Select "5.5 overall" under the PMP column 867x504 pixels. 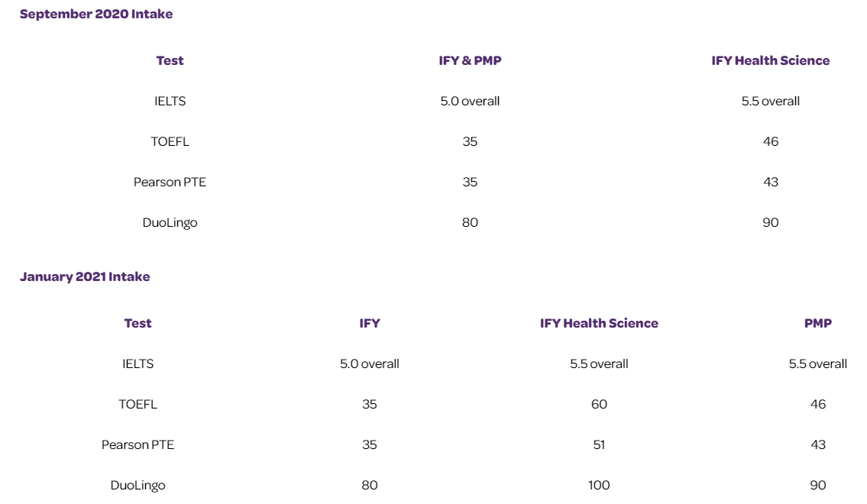817,364
